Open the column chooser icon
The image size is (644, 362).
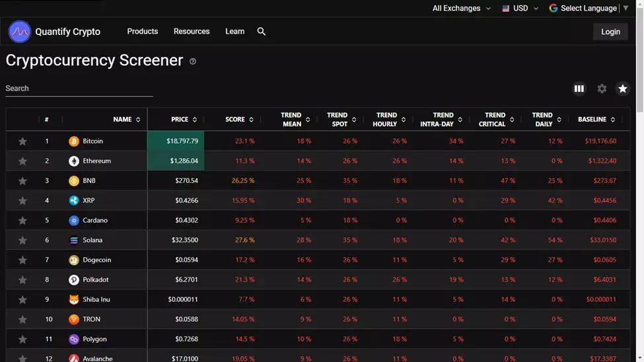(579, 89)
